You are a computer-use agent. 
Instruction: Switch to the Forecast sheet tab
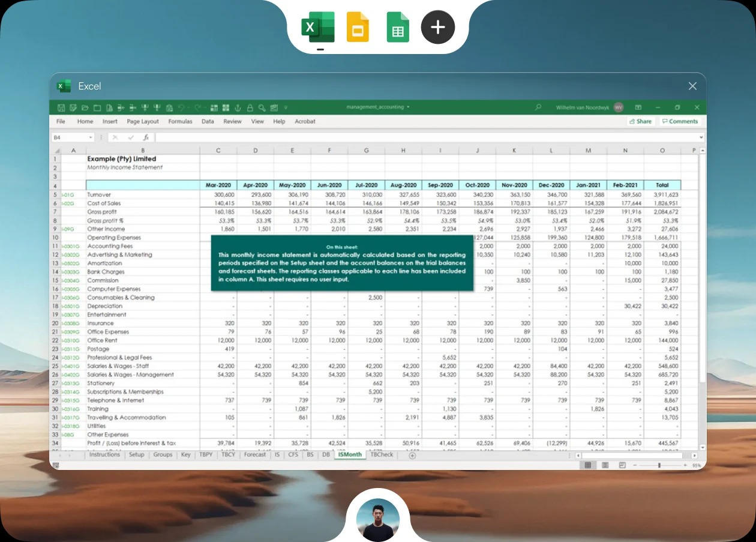click(x=255, y=455)
